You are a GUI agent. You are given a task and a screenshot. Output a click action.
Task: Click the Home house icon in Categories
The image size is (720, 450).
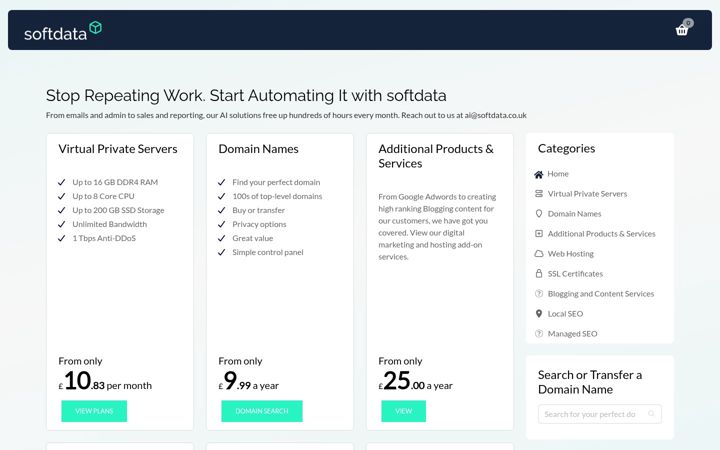point(539,174)
